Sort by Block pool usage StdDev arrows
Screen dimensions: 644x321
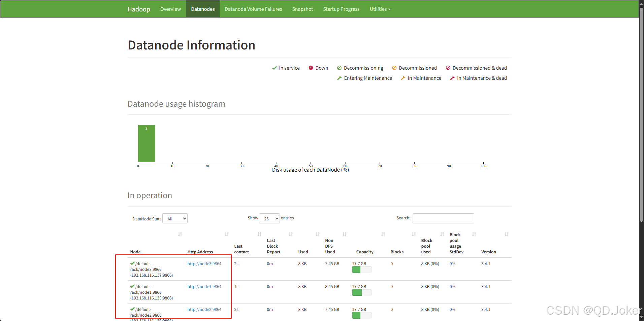(474, 234)
